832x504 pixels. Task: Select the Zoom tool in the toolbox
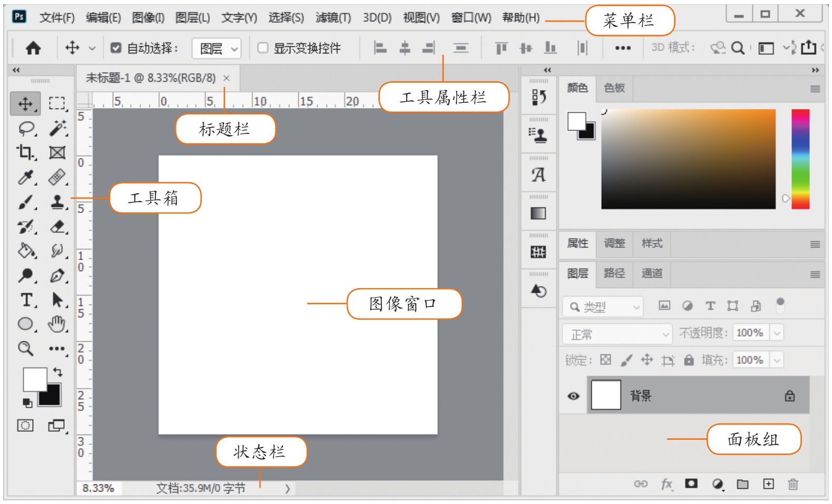[x=25, y=348]
